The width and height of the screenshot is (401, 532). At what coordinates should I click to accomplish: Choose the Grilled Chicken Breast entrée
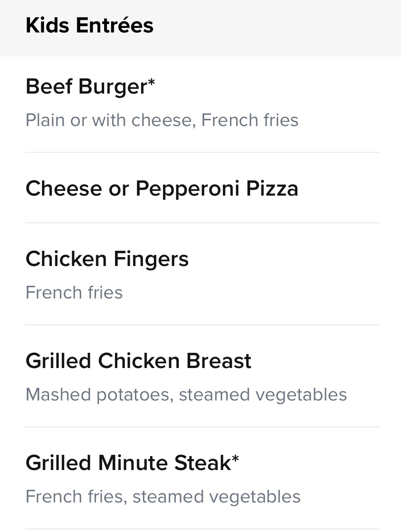click(138, 361)
